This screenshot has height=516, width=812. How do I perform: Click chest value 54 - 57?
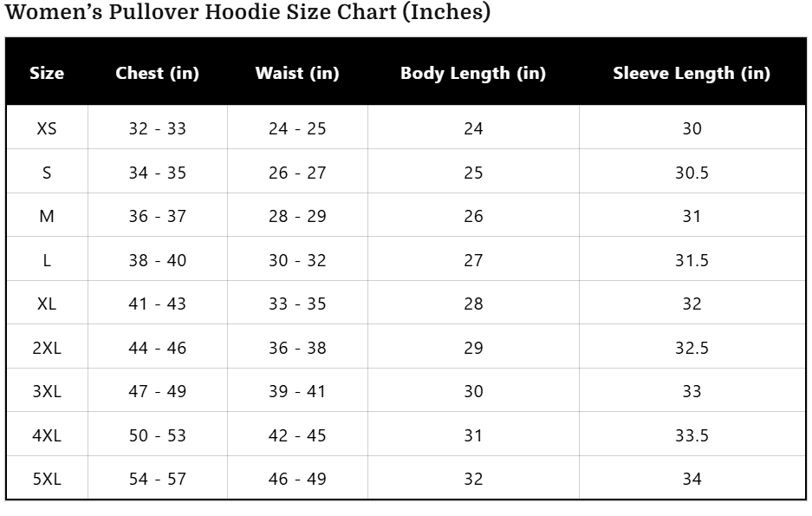click(157, 479)
